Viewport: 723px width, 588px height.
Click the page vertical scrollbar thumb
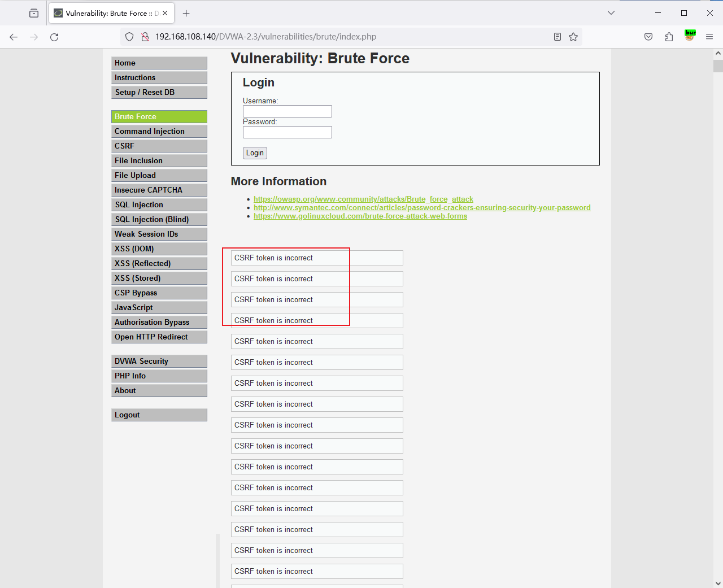(x=718, y=66)
